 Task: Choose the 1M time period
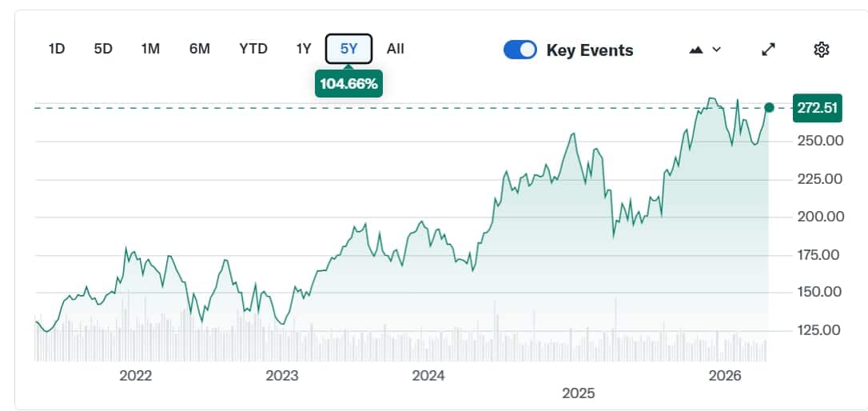tap(150, 49)
